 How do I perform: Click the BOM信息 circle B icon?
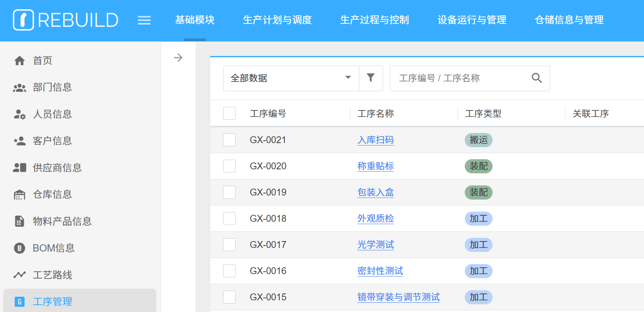(x=19, y=248)
